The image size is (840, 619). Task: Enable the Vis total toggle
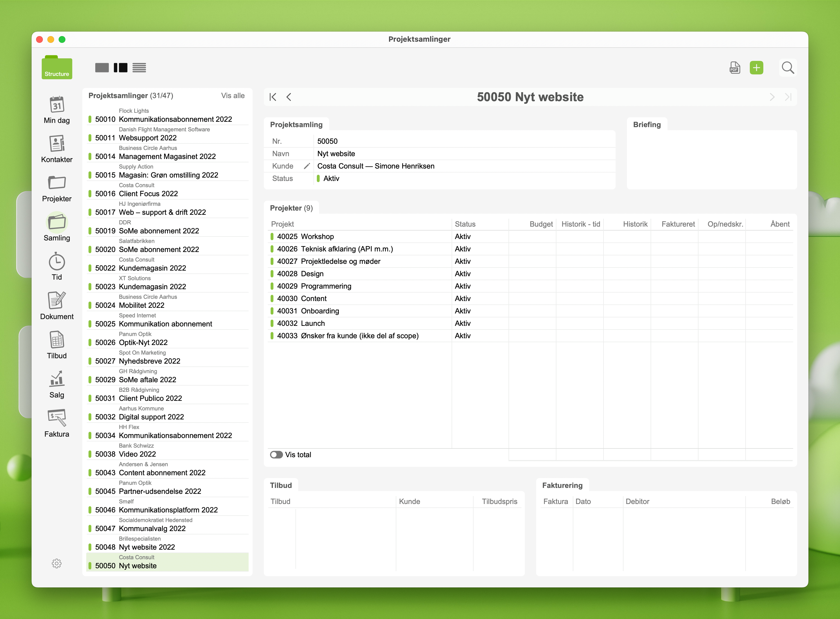point(277,454)
